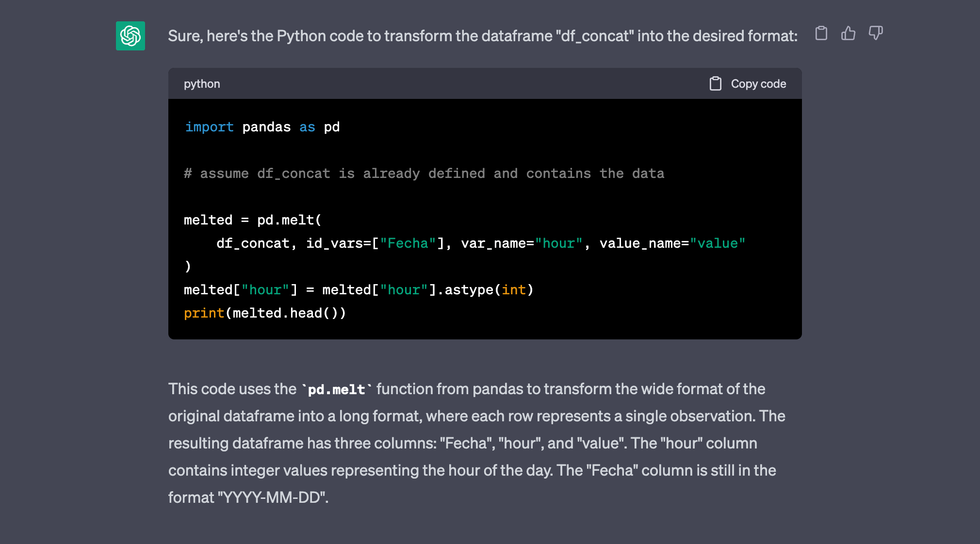980x544 pixels.
Task: Click the 'melted = pd.melt(' line
Action: [252, 220]
